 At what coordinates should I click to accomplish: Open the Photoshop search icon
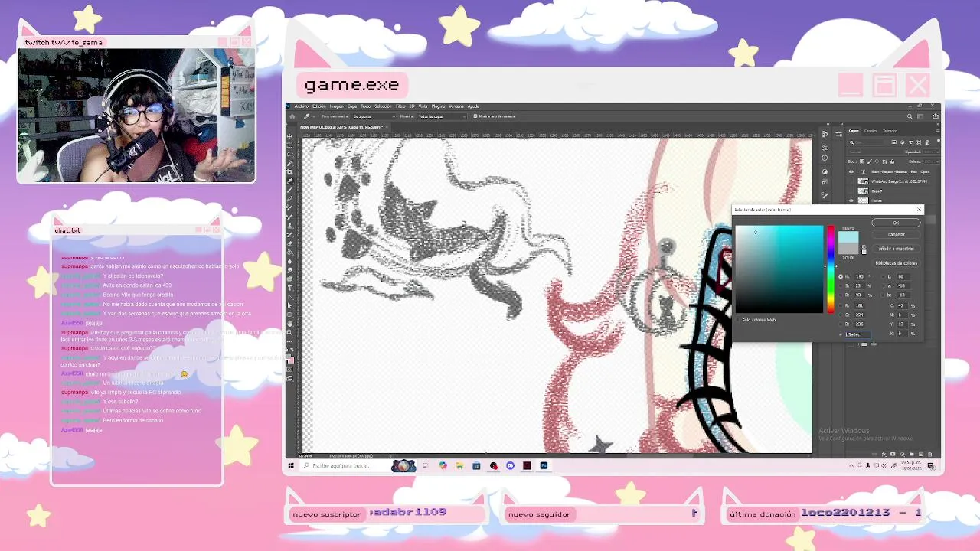pos(910,116)
